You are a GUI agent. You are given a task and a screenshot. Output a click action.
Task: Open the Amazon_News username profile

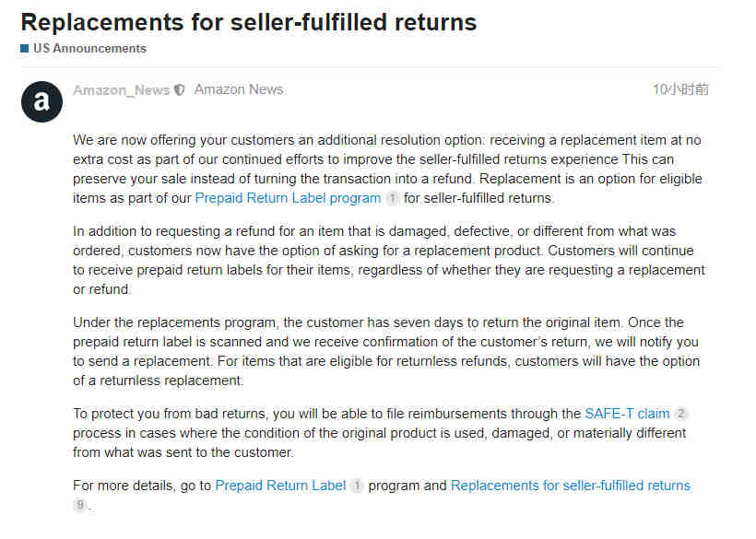(122, 90)
